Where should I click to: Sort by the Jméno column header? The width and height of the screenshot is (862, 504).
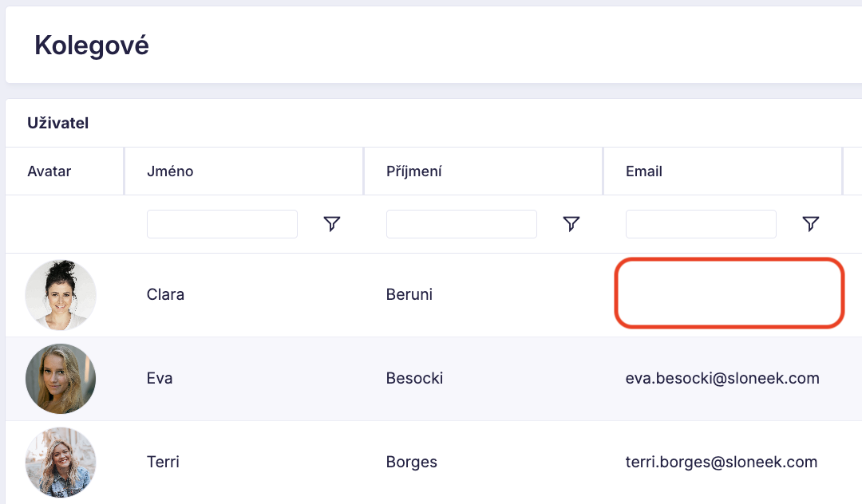[x=170, y=171]
